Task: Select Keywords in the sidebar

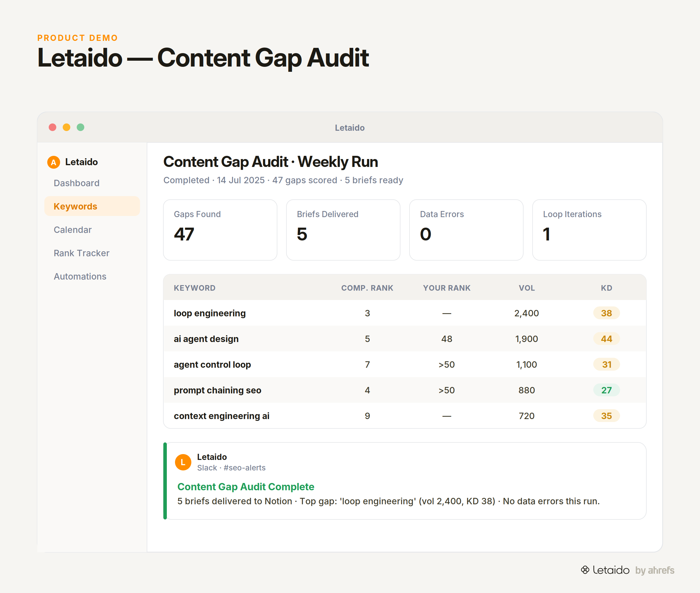Action: pos(92,206)
